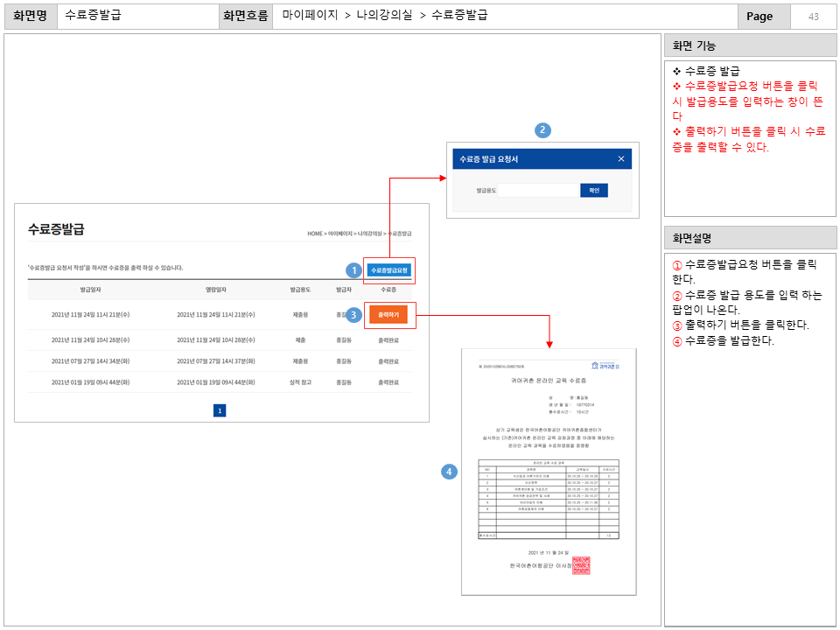Click the red seal stamp on certificate
Image resolution: width=840 pixels, height=630 pixels.
coord(581,564)
